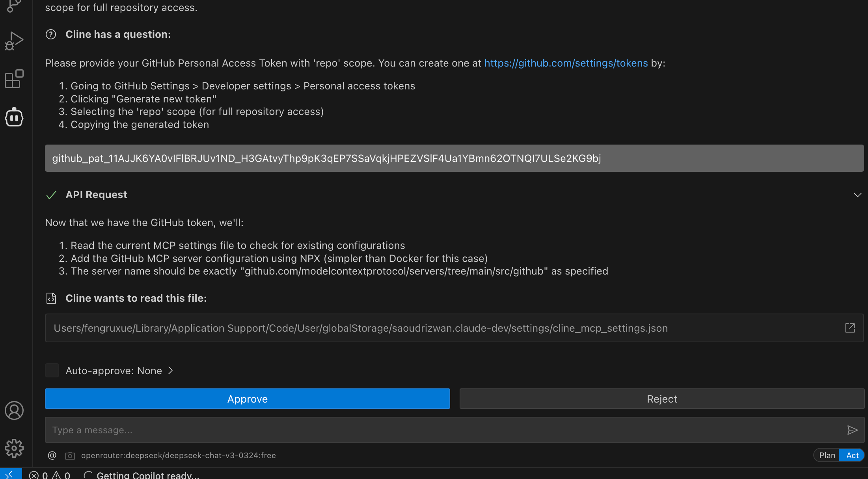Open the Extensions view
Screen dimensions: 868x479
[x=14, y=79]
